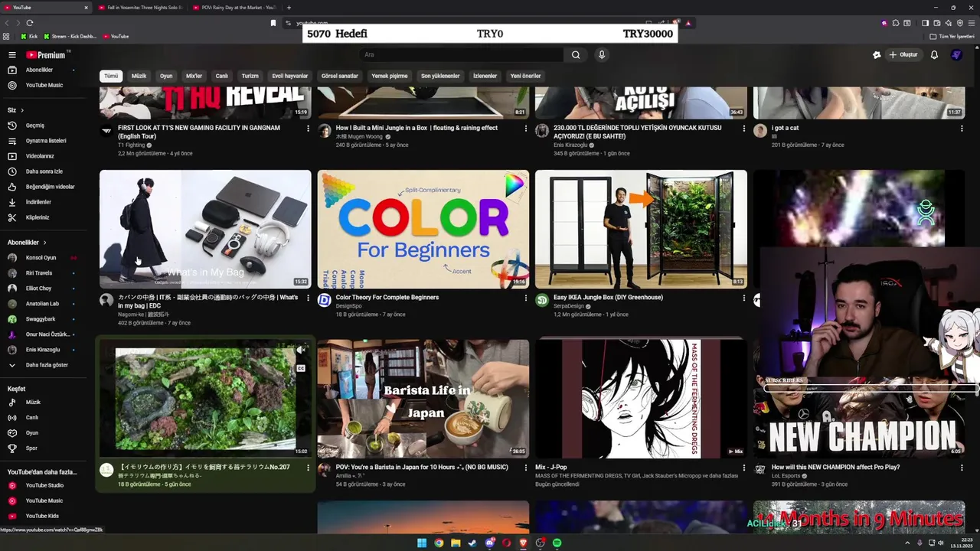Click the YouTube Premium logo
This screenshot has height=551, width=980.
pos(46,55)
